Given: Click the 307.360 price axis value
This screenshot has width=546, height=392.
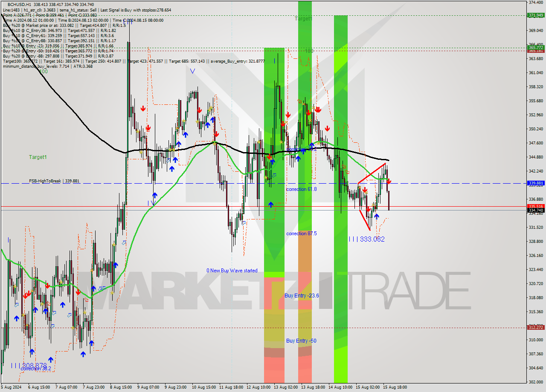Looking at the screenshot, I should click(536, 354).
